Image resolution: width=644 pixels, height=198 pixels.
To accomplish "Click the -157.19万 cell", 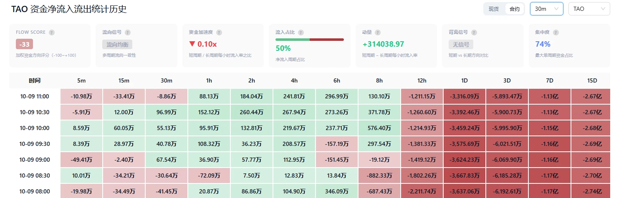I will point(337,144).
